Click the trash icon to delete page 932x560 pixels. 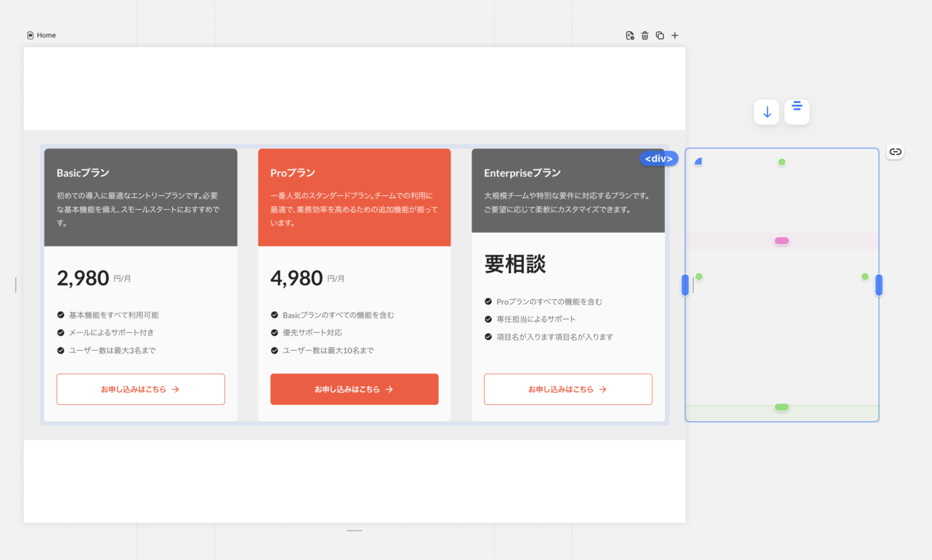(645, 35)
